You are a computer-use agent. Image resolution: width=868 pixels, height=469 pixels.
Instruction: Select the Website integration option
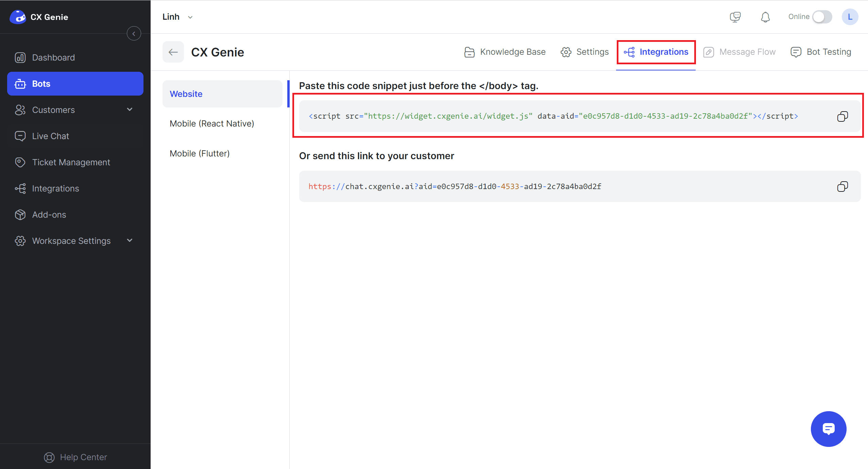coord(222,94)
